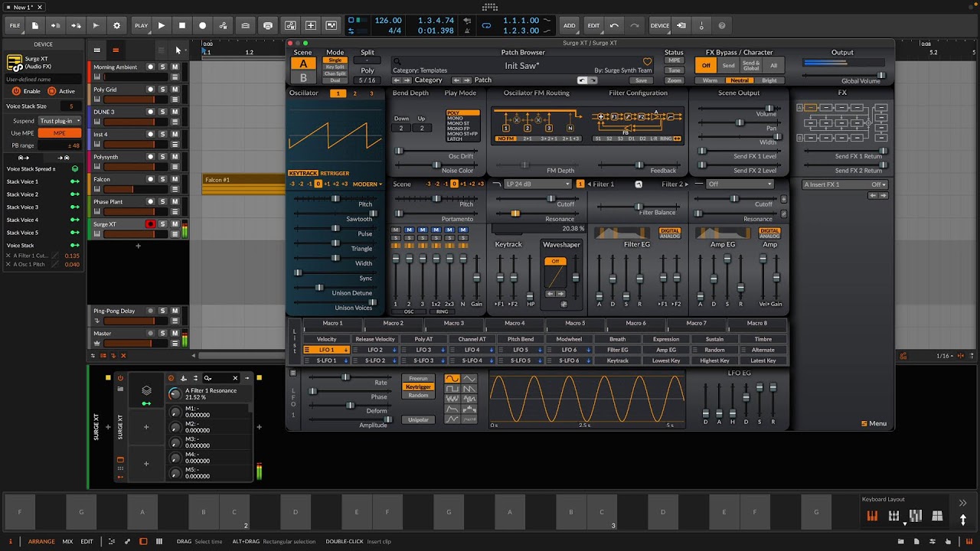The width and height of the screenshot is (980, 551).
Task: Switch to clip launcher grid view icon
Action: tap(96, 51)
